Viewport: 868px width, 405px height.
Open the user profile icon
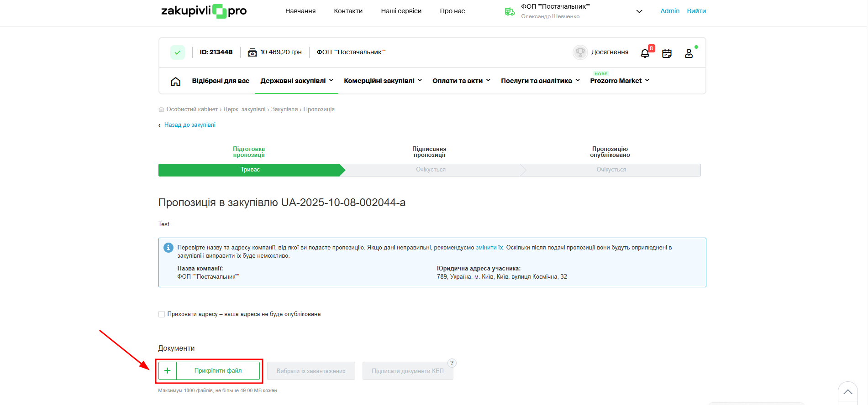coord(689,53)
